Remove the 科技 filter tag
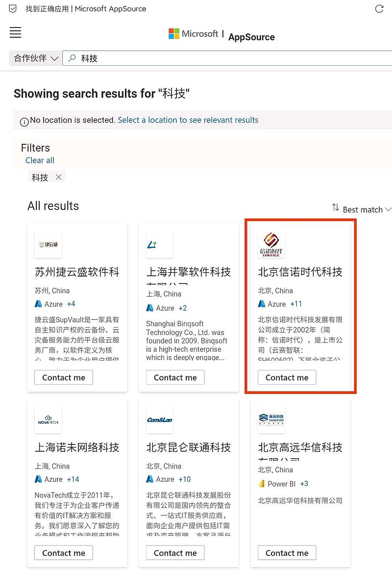392x573 pixels. (x=58, y=177)
